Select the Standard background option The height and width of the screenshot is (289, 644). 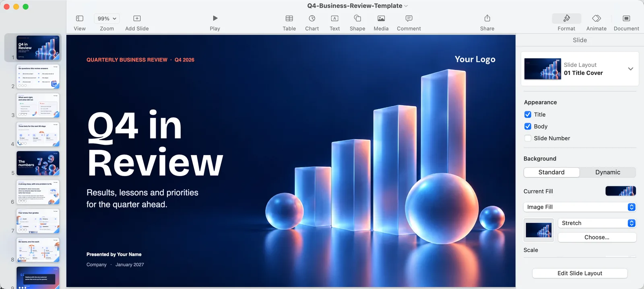[x=551, y=172]
